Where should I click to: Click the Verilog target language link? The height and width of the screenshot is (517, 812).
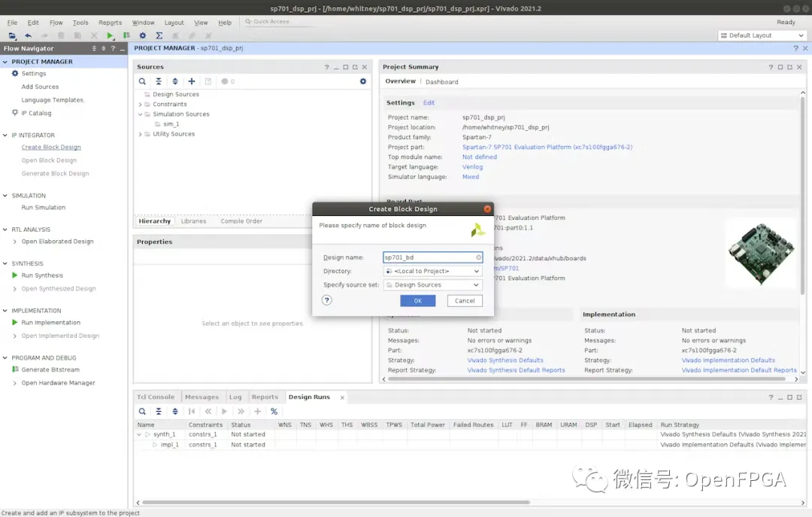click(472, 167)
